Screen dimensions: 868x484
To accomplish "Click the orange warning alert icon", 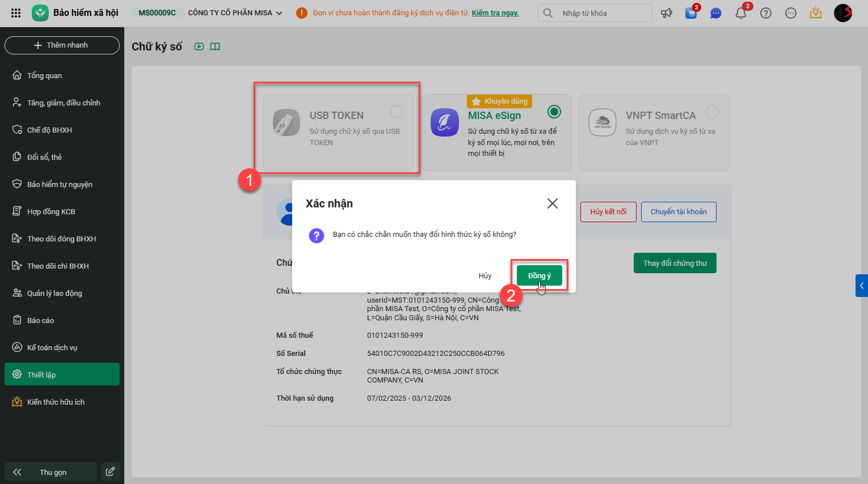I will 302,13.
